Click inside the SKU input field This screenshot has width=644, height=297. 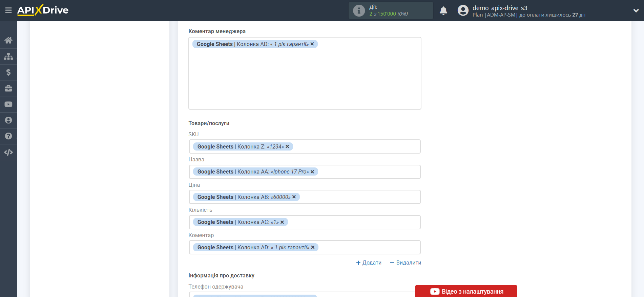tap(305, 146)
